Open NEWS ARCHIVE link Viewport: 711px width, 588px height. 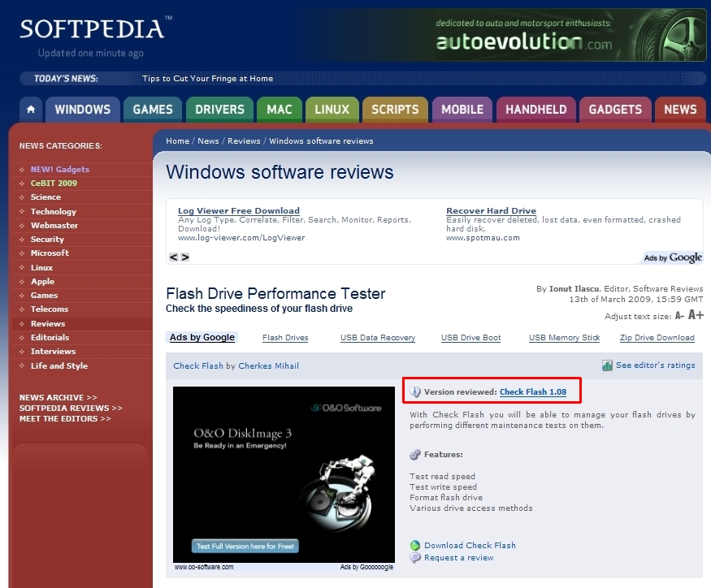click(x=58, y=398)
